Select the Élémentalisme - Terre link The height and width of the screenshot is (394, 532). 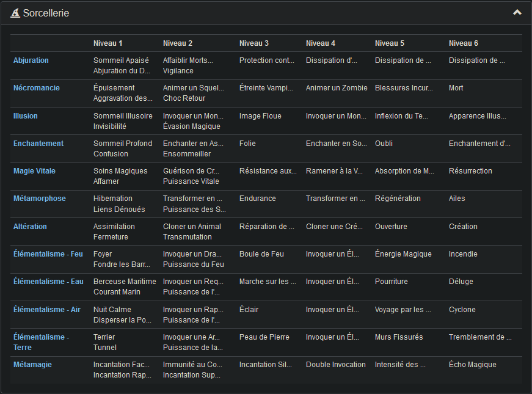point(41,342)
